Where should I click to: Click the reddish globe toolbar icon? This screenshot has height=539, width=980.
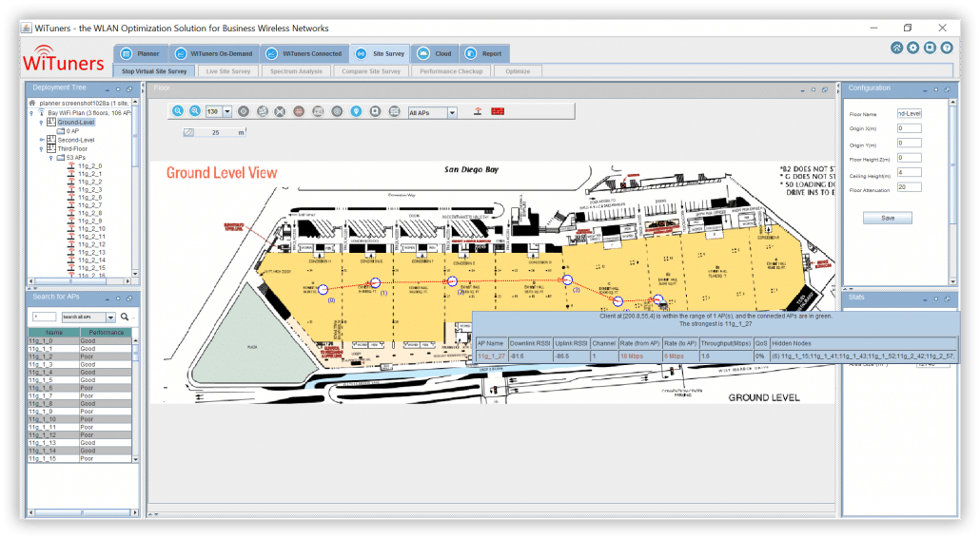click(299, 111)
